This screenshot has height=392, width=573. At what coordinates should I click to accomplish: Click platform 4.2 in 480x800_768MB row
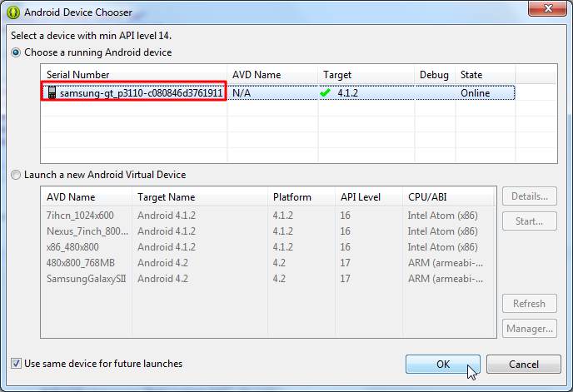tap(279, 263)
